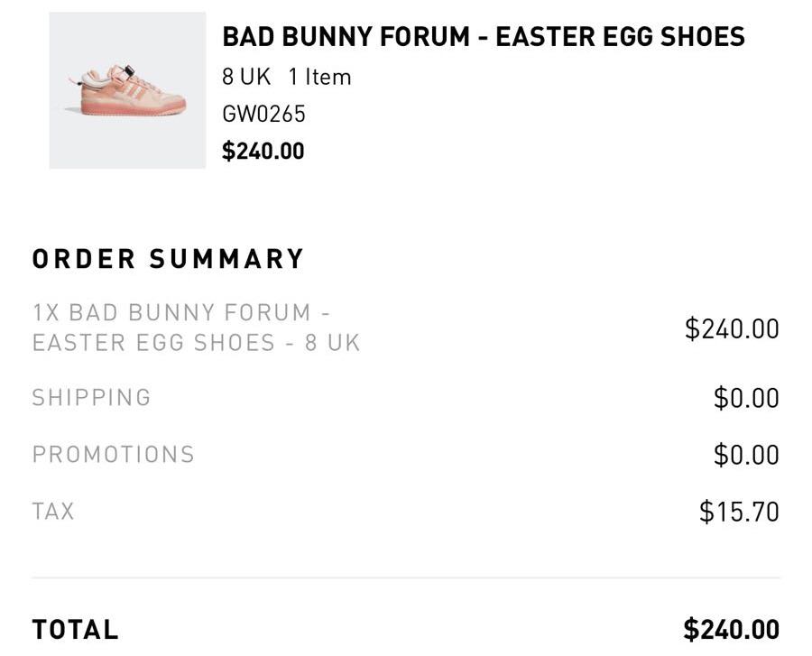Image resolution: width=812 pixels, height=656 pixels.
Task: Open the pink Bad Bunny Forum shoe thumbnail
Action: pyautogui.click(x=127, y=90)
